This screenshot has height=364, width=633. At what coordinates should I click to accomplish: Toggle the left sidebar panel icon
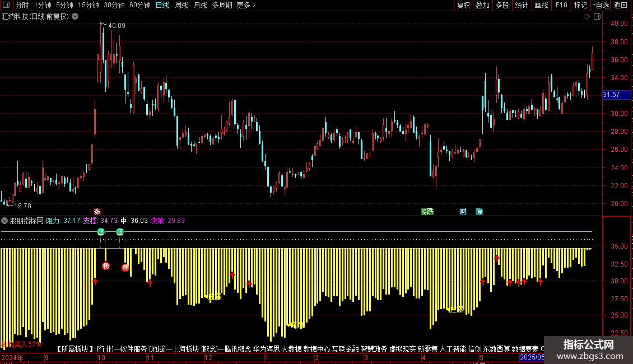[x=6, y=5]
